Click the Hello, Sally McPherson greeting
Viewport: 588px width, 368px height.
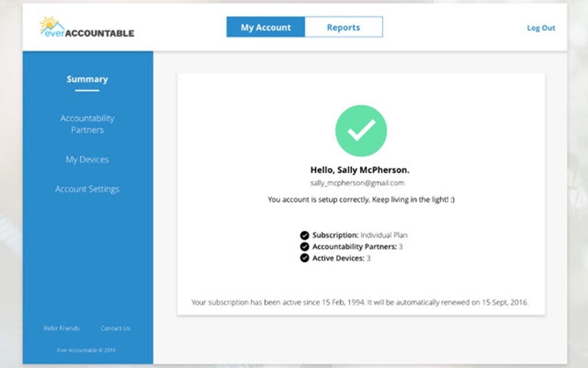pos(360,170)
